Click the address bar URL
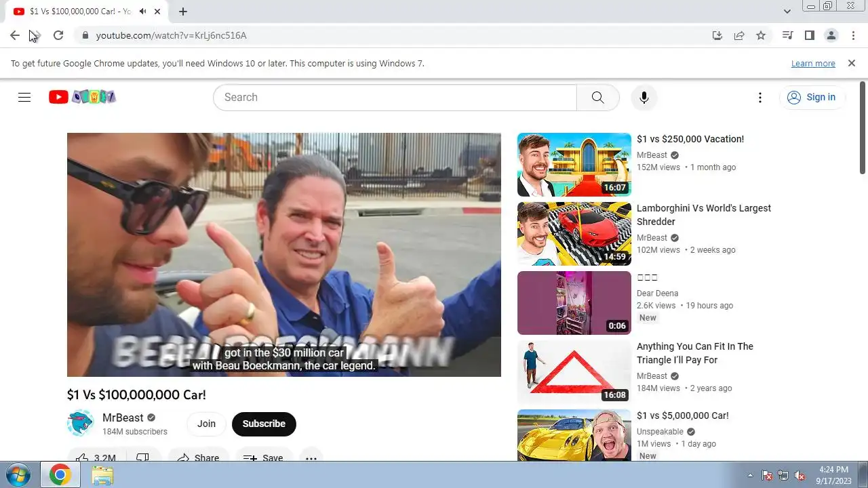 pyautogui.click(x=171, y=35)
